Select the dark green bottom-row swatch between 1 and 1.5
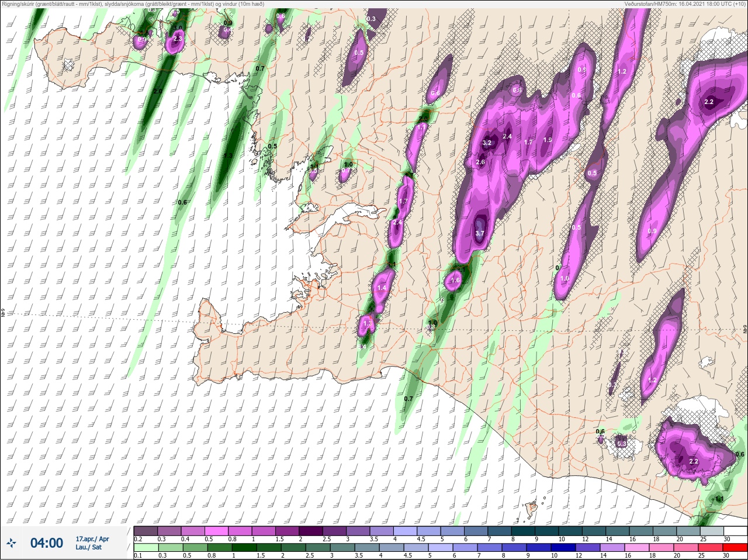748x560 pixels. pyautogui.click(x=245, y=548)
